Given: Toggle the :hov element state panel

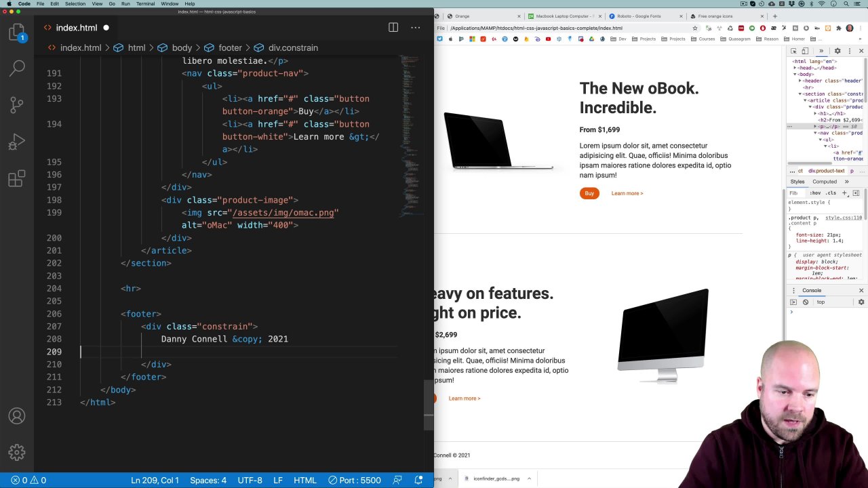Looking at the screenshot, I should point(815,193).
